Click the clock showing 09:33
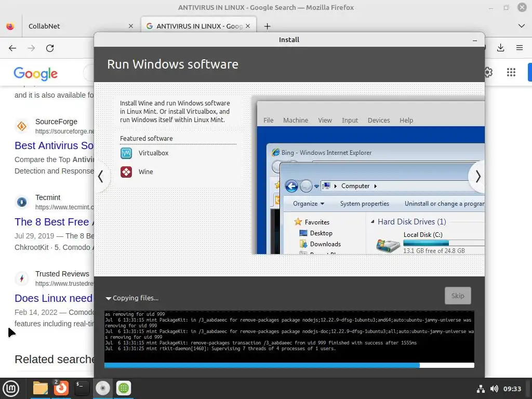Image resolution: width=532 pixels, height=399 pixels. pos(512,389)
